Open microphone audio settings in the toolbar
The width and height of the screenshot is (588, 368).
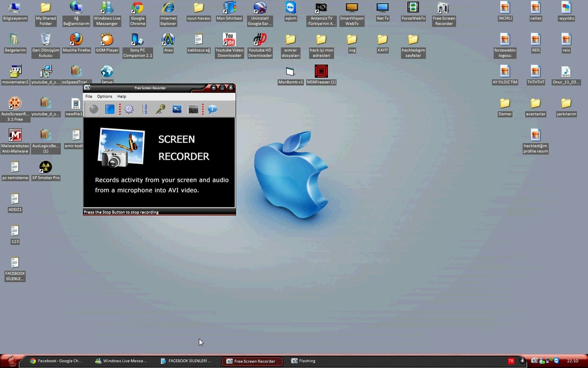pyautogui.click(x=160, y=109)
